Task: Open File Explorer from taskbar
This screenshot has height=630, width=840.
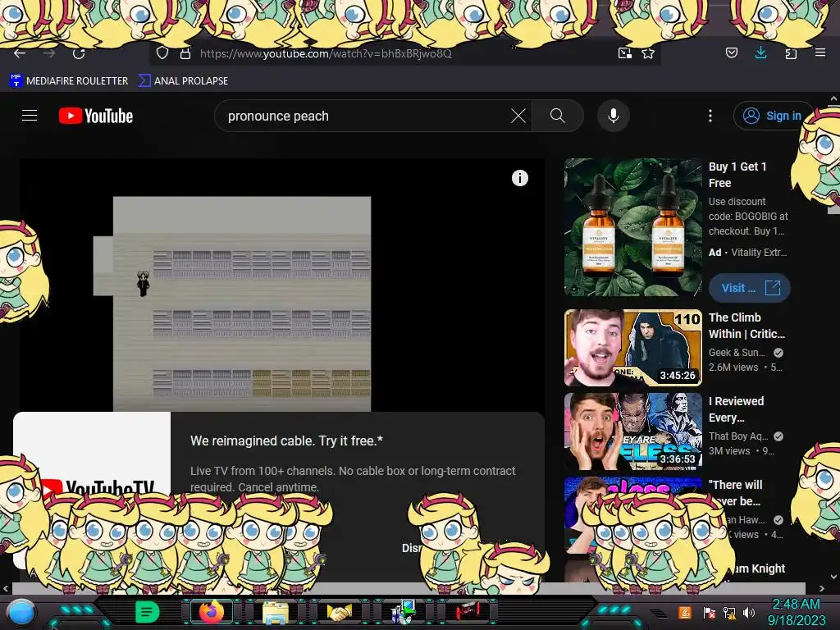Action: pyautogui.click(x=276, y=612)
